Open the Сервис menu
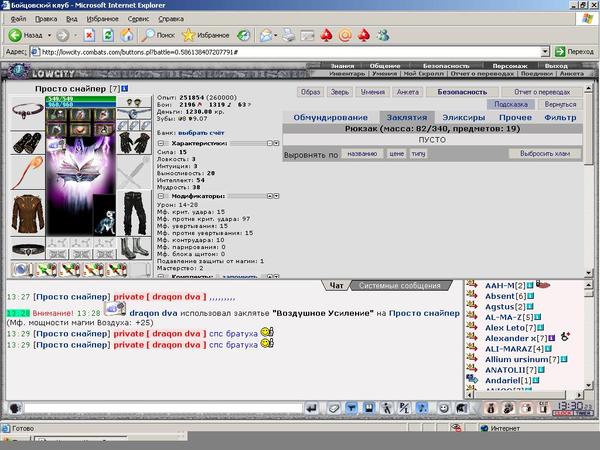The height and width of the screenshot is (450, 600). (138, 19)
